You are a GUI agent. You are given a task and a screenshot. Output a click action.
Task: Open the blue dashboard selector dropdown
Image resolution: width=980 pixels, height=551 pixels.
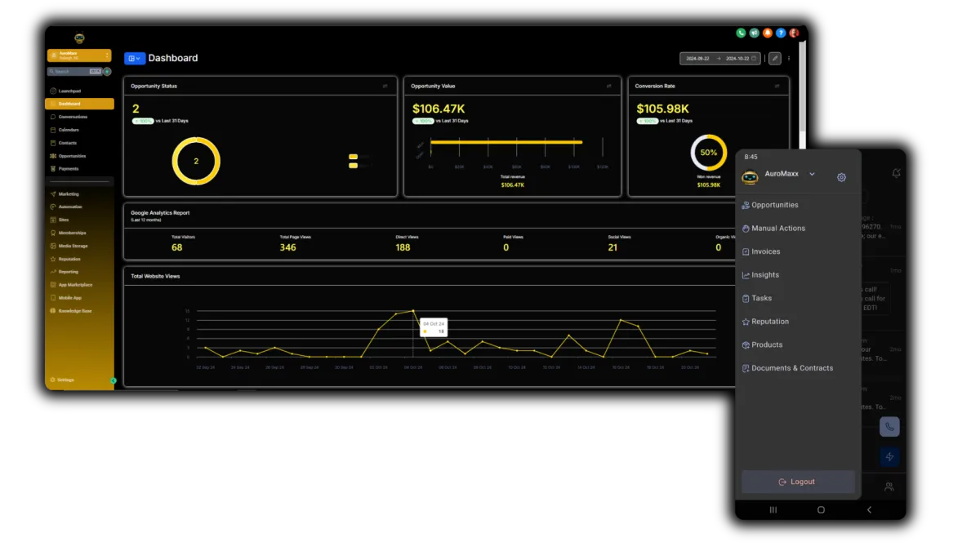click(134, 59)
